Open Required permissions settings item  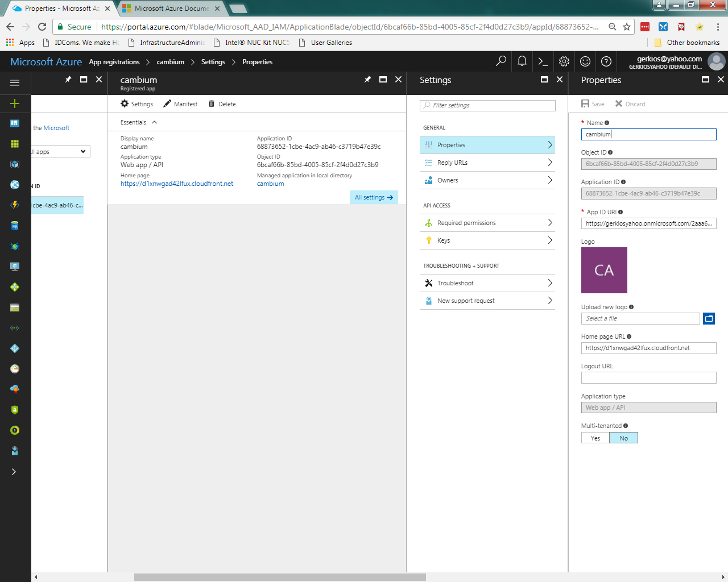coord(487,223)
